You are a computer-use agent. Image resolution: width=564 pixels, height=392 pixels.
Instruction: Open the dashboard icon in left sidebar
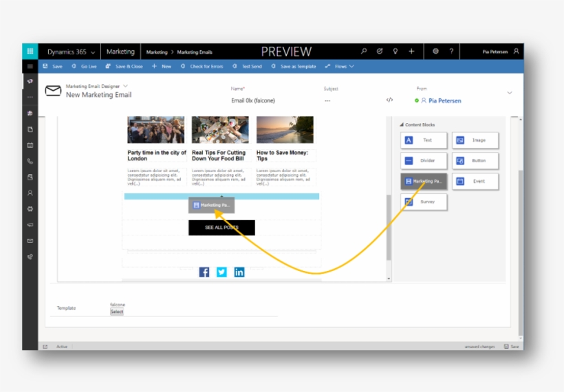point(30,113)
